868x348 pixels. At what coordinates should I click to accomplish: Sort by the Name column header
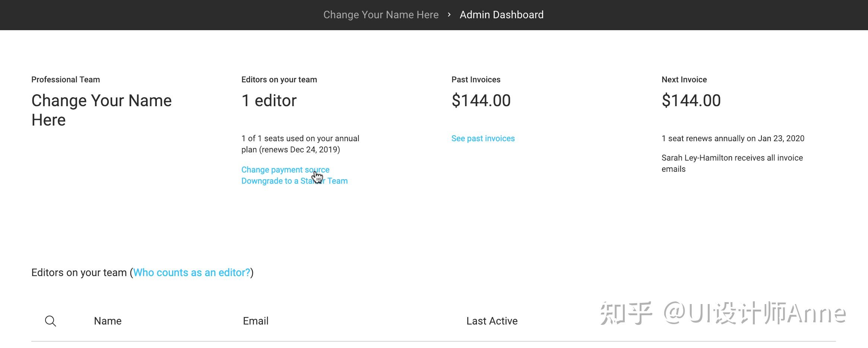[108, 321]
